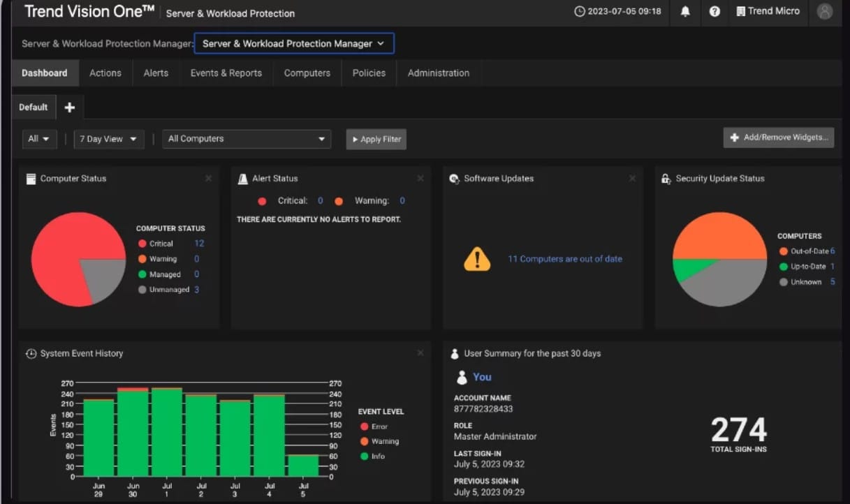Open the Server & Workload Protection Manager selector
The image size is (850, 504).
(x=293, y=43)
